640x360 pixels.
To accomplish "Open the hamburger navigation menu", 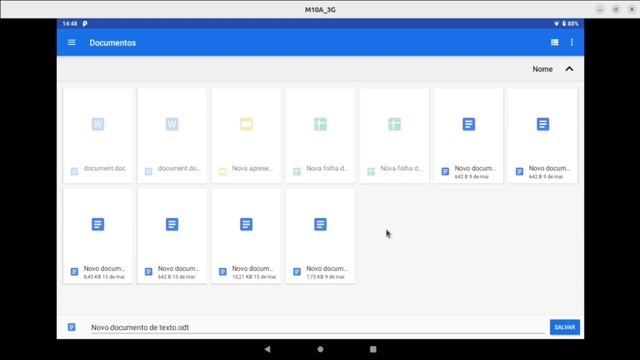I will pyautogui.click(x=71, y=42).
